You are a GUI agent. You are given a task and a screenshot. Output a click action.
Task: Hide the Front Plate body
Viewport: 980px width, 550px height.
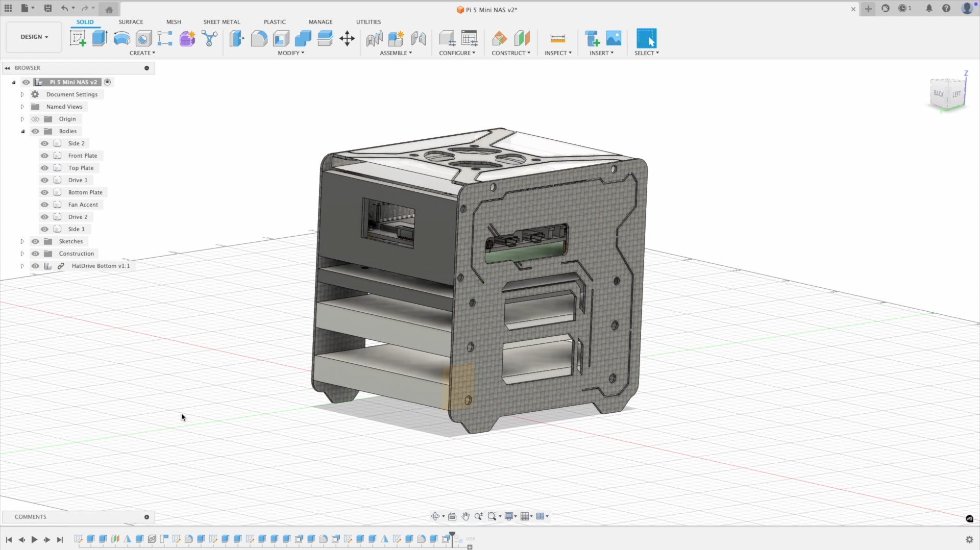[x=44, y=156]
